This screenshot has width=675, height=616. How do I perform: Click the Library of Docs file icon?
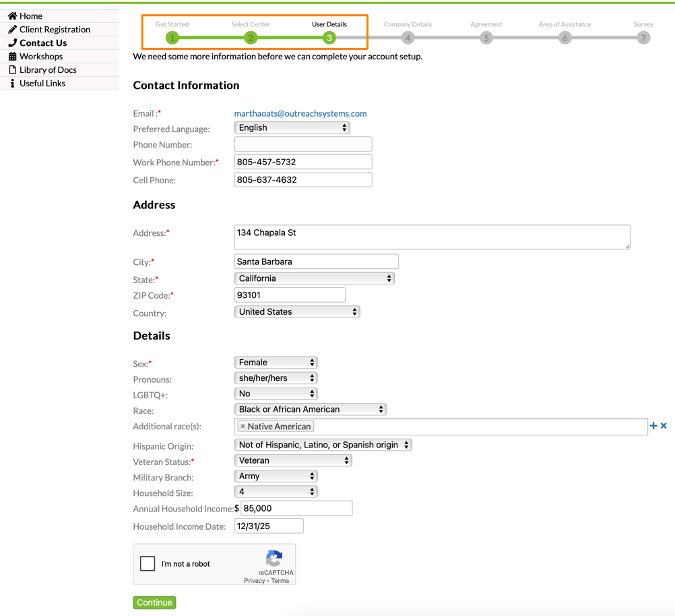12,69
